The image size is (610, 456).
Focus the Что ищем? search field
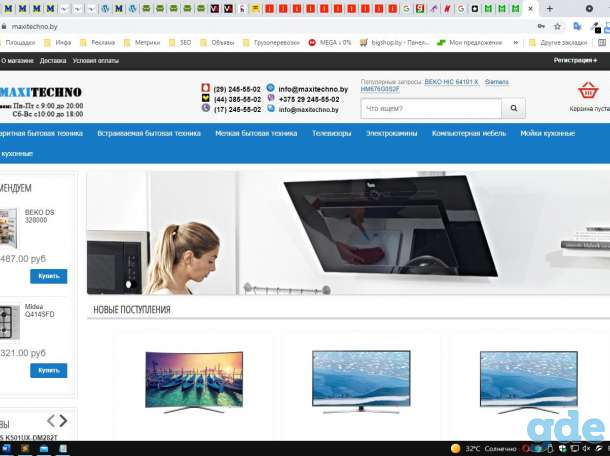pos(431,109)
